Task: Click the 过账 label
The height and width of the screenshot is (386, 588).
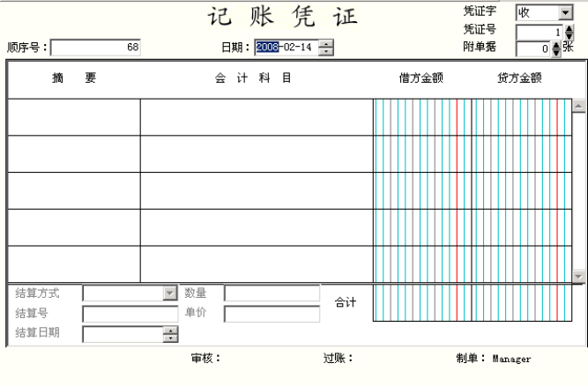Action: tap(338, 359)
